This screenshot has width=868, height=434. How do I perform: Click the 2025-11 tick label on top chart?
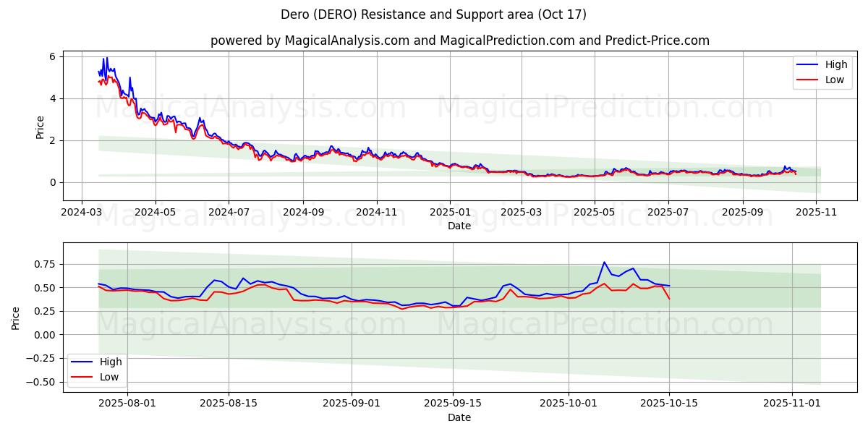(x=816, y=212)
